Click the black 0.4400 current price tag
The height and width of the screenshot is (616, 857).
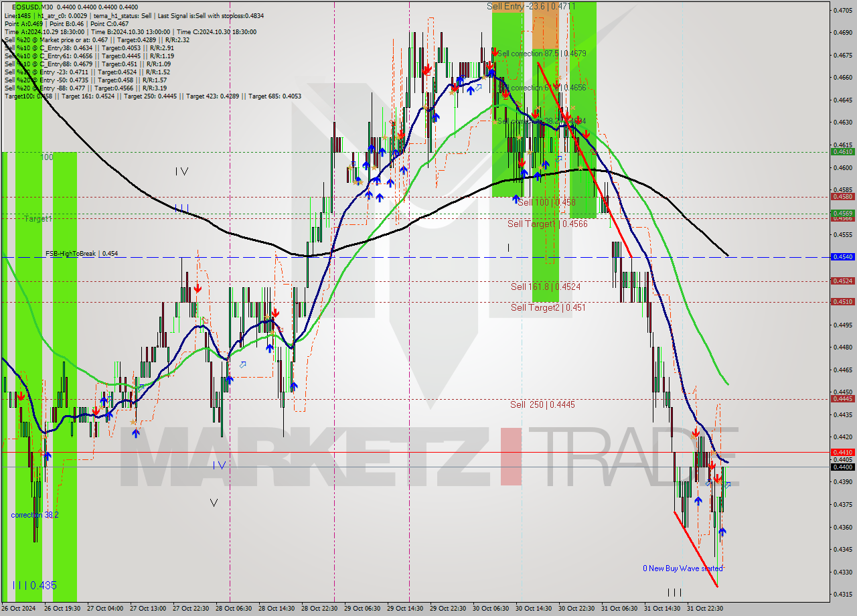coord(842,467)
